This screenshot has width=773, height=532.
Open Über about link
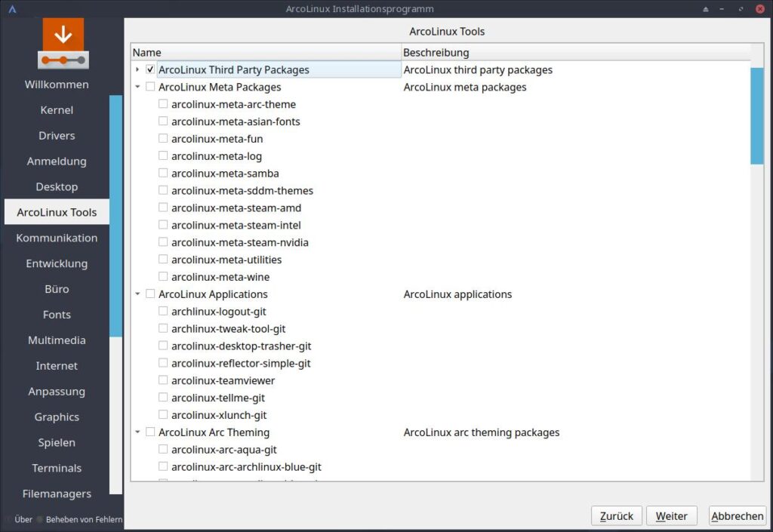point(23,519)
